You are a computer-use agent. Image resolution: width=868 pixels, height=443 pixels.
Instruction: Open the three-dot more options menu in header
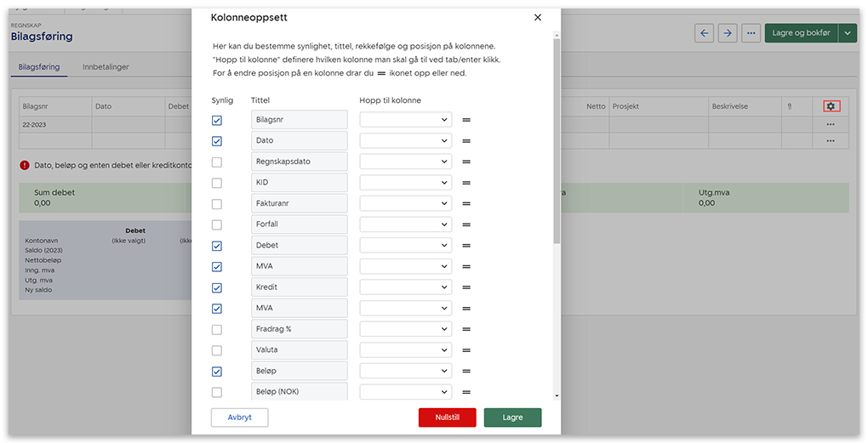(x=750, y=33)
